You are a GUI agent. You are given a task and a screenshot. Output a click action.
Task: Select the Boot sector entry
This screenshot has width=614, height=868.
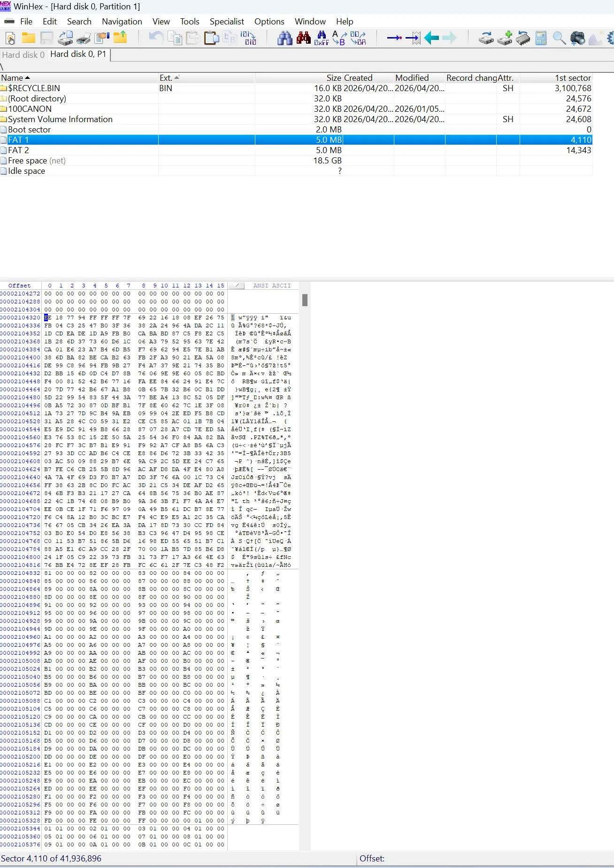[x=296, y=130]
